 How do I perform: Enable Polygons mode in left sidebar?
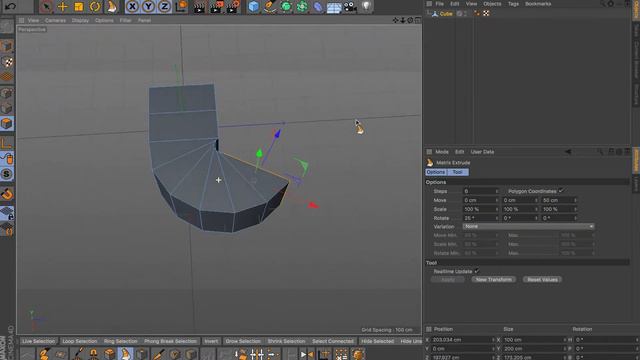(x=7, y=123)
